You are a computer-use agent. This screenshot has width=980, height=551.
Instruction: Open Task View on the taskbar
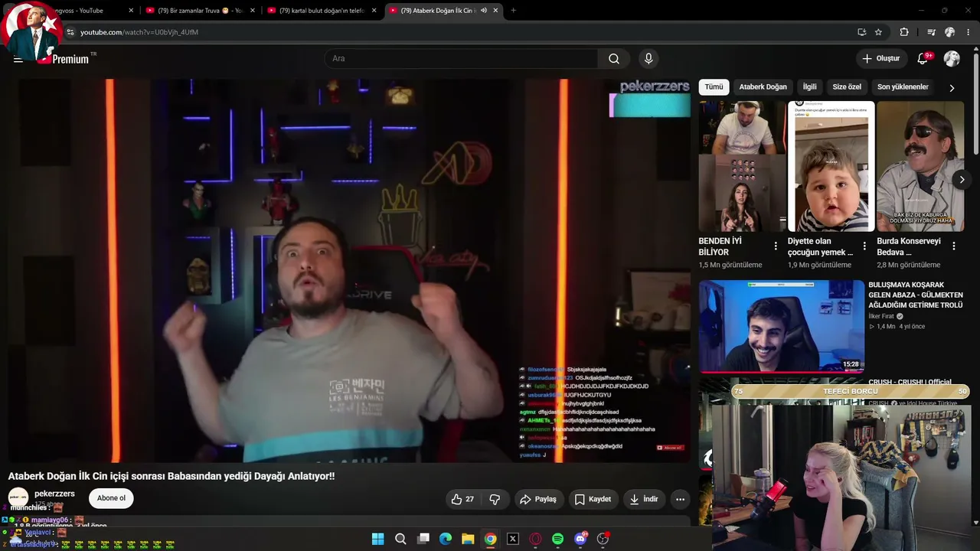coord(423,539)
